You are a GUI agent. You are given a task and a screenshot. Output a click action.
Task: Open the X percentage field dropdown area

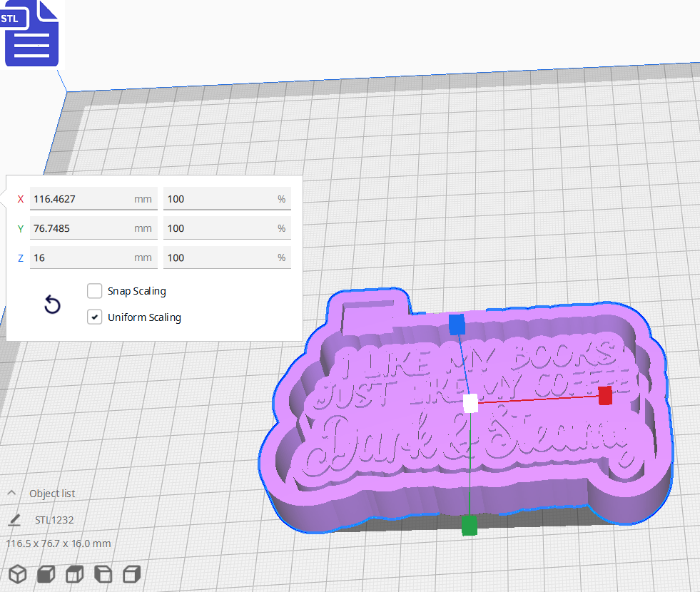tap(227, 199)
